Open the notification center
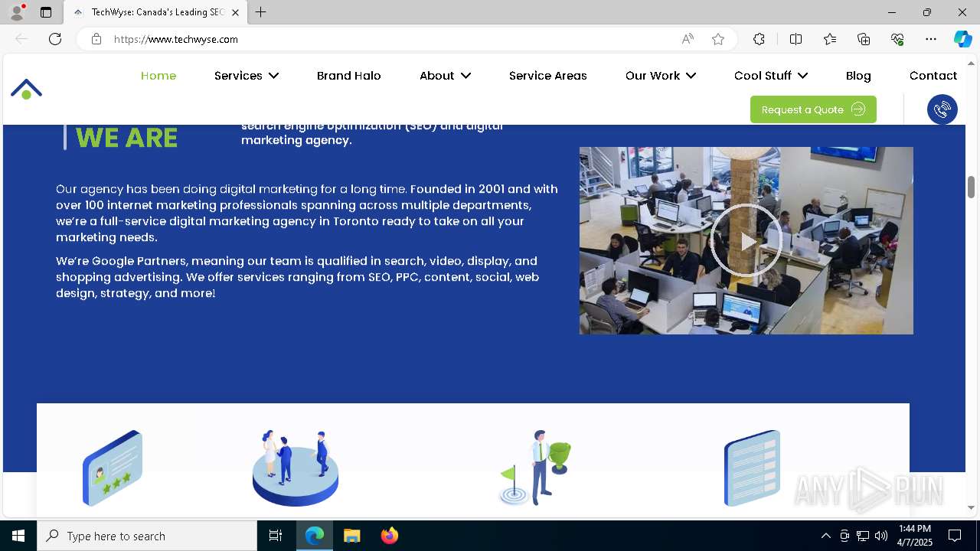980x551 pixels. click(x=955, y=536)
